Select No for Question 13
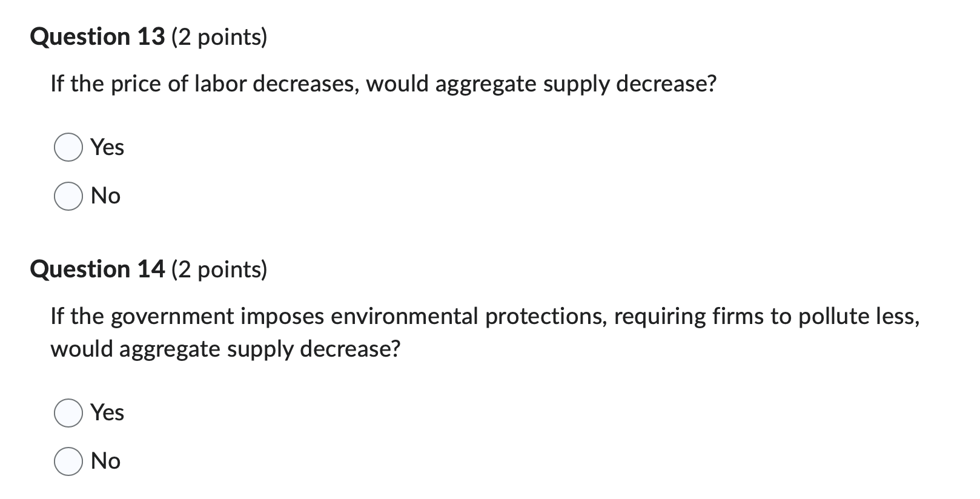Viewport: 980px width, 499px height. click(68, 195)
